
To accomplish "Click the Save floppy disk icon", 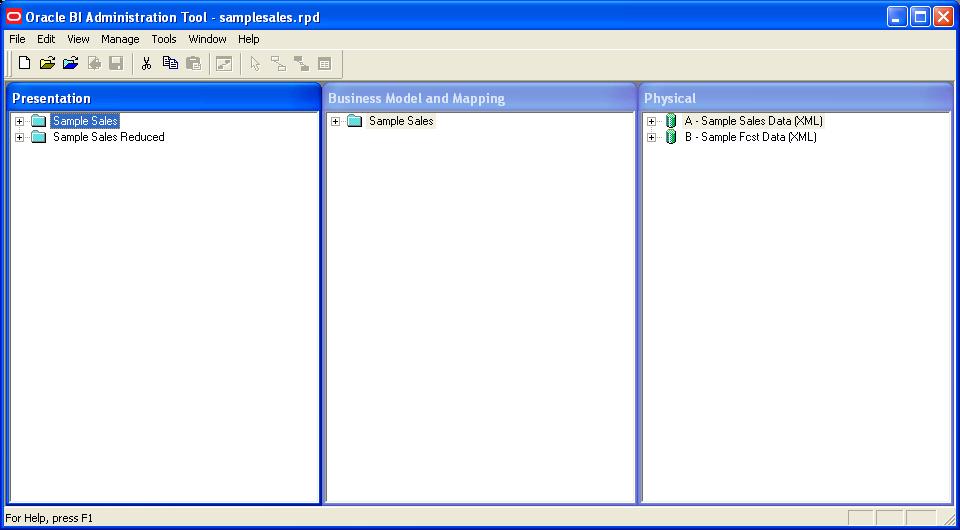I will click(116, 63).
